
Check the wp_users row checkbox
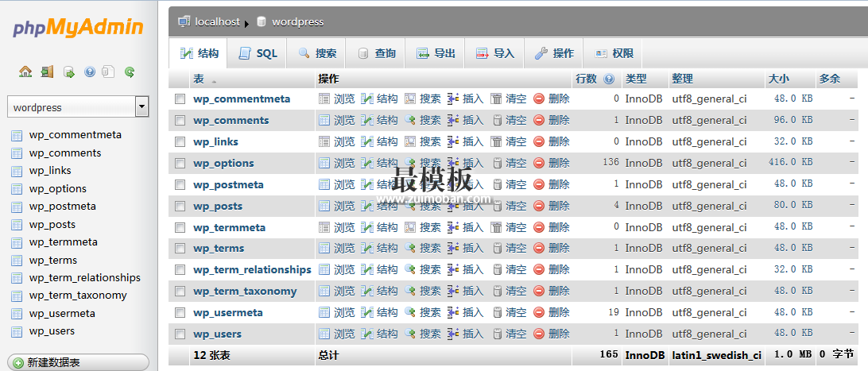click(x=180, y=334)
